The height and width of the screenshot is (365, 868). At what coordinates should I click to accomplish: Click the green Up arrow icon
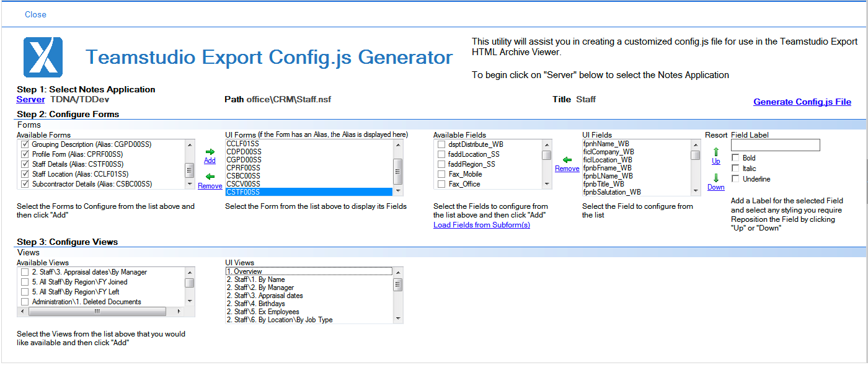click(716, 151)
